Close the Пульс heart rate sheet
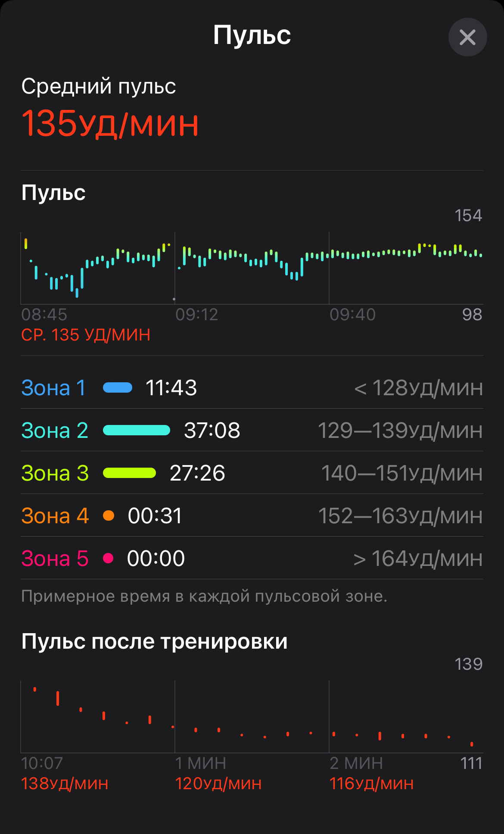The height and width of the screenshot is (834, 504). (x=467, y=37)
